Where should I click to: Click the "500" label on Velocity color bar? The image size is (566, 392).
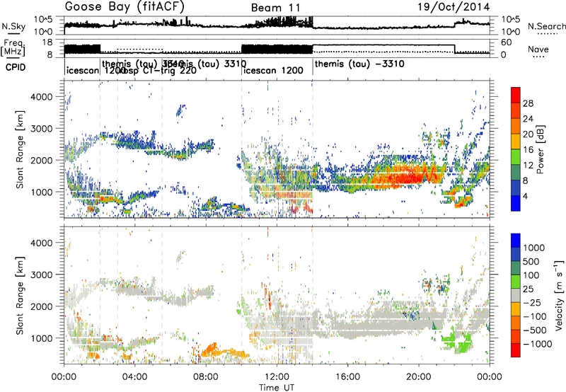[532, 261]
